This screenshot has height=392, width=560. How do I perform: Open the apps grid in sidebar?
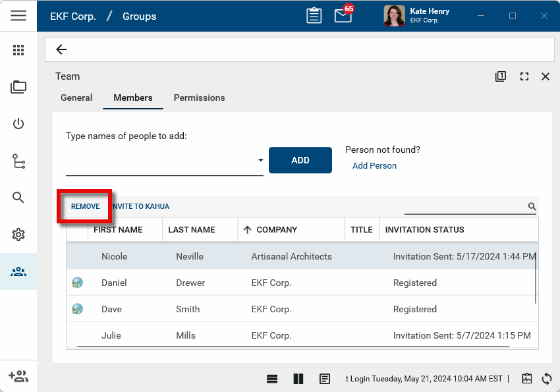(18, 50)
